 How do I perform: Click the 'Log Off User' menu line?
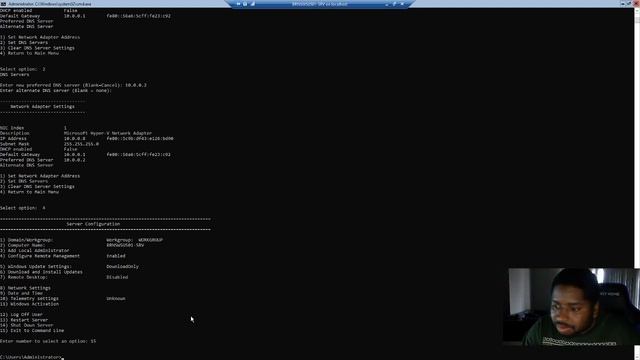(x=21, y=314)
